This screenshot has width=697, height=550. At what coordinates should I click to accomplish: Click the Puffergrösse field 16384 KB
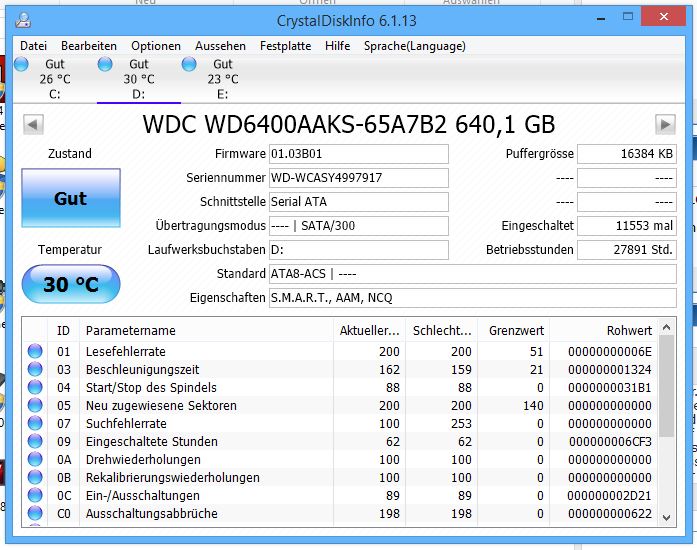click(627, 154)
